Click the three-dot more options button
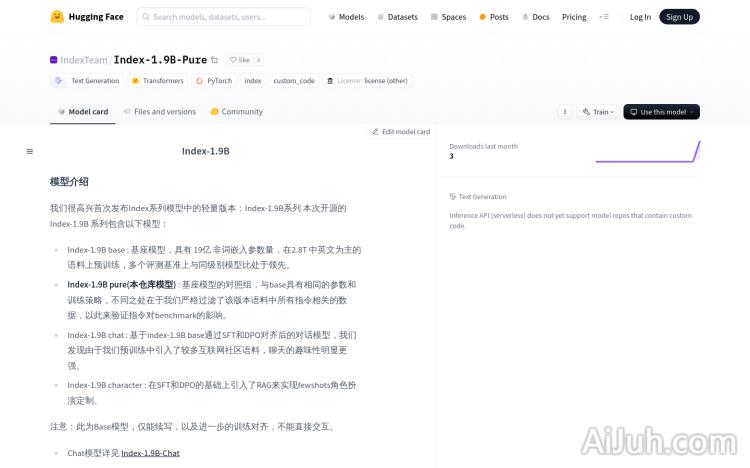This screenshot has width=750, height=468. coord(565,112)
